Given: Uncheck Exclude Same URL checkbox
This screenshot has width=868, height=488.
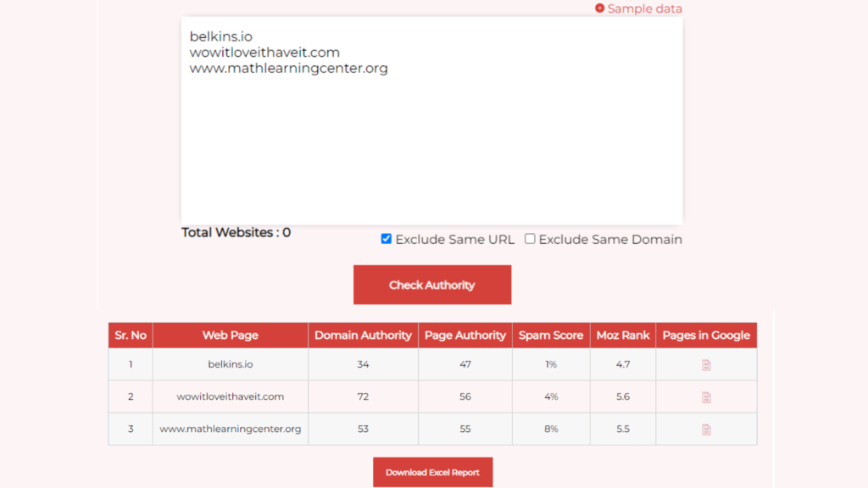Looking at the screenshot, I should coord(387,239).
